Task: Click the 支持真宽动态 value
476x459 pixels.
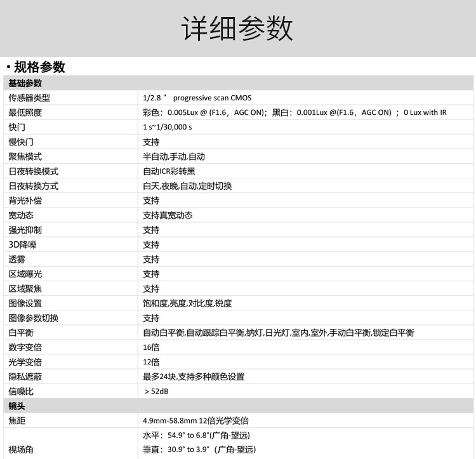Action: click(168, 215)
